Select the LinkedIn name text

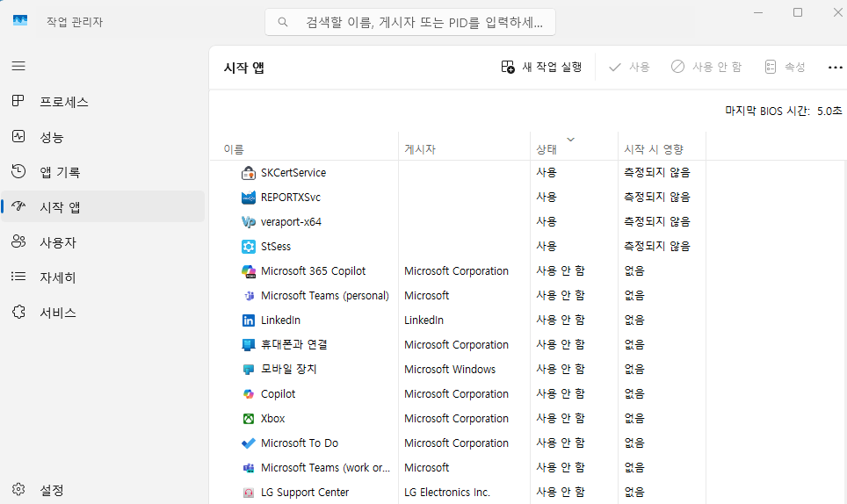pos(280,320)
